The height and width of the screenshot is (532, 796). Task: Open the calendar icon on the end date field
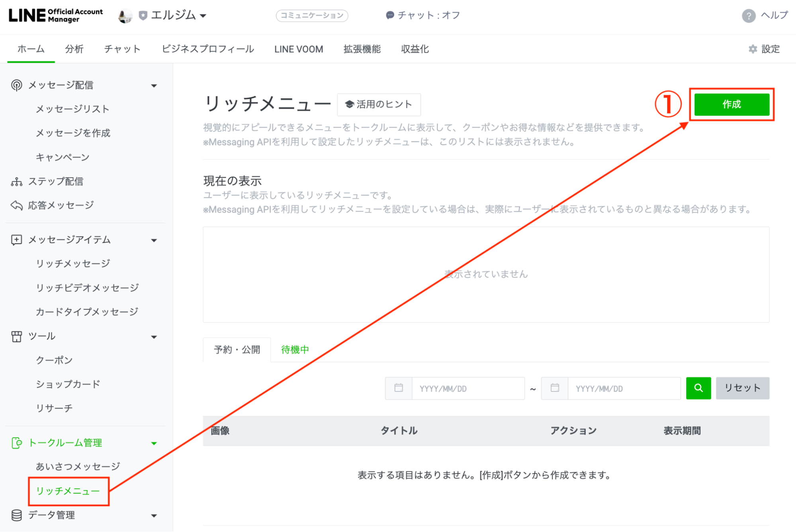coord(555,388)
